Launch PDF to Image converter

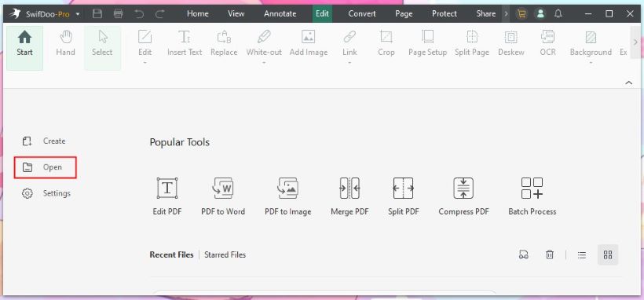pyautogui.click(x=288, y=196)
